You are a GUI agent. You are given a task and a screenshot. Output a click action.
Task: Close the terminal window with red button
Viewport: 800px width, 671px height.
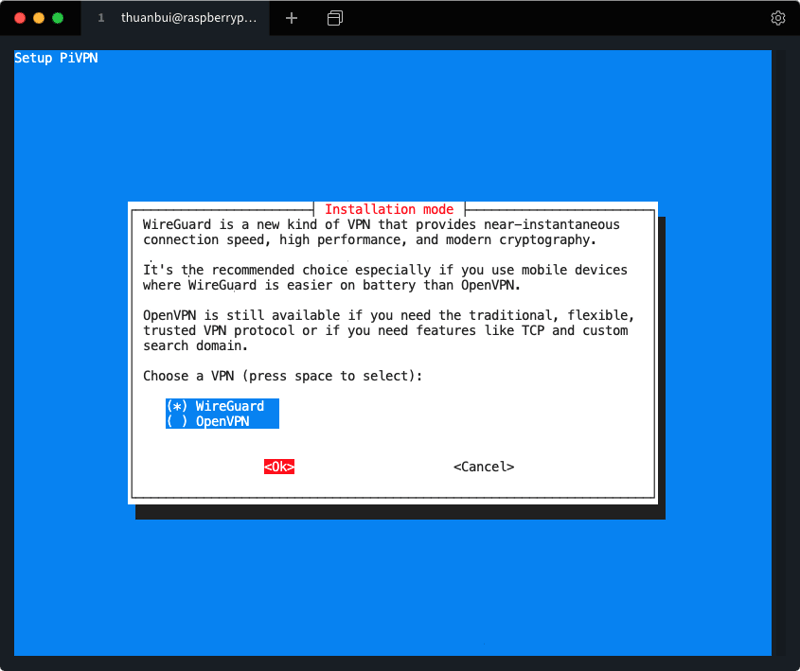[x=21, y=18]
